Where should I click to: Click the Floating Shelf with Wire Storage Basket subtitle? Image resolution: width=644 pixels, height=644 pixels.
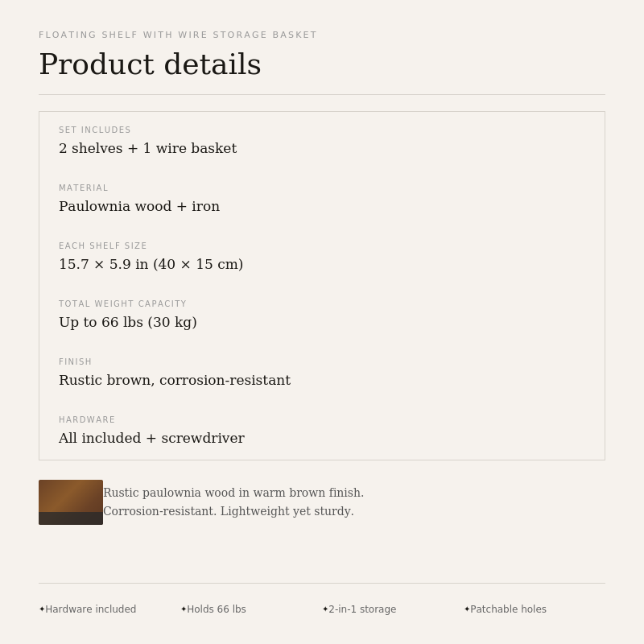(x=178, y=35)
